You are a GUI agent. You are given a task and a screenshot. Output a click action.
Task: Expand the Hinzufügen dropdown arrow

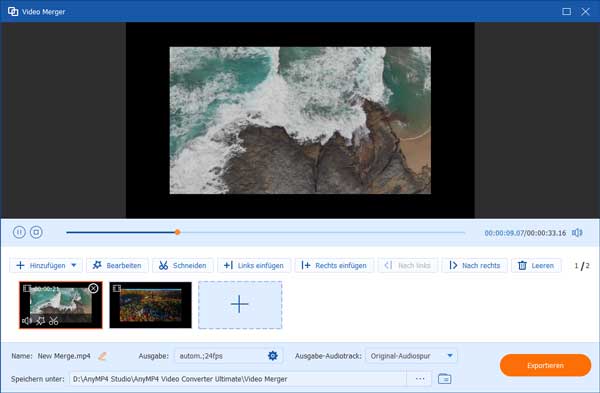tap(74, 265)
